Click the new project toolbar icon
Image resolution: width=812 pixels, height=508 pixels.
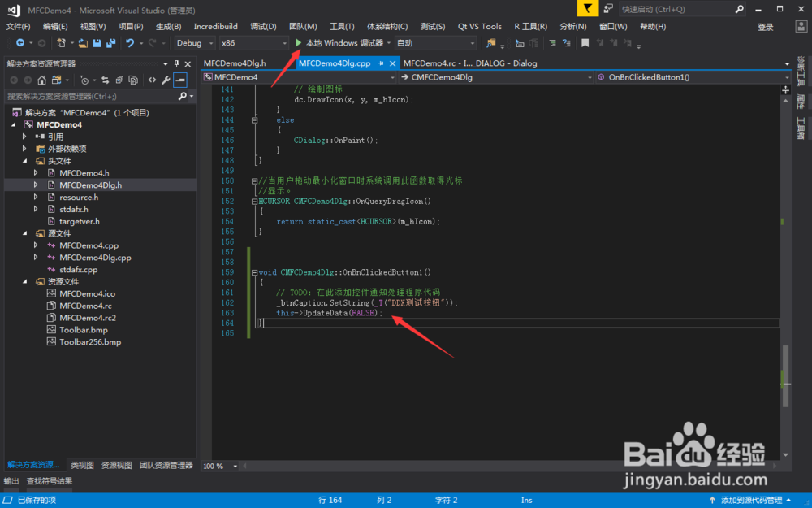tap(61, 43)
